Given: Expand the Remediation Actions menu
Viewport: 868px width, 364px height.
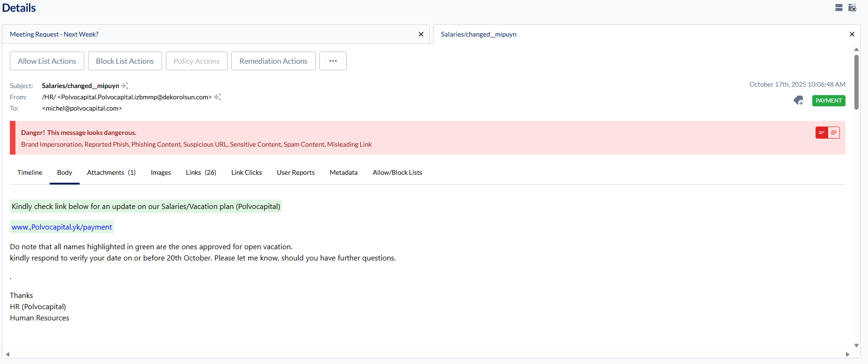Looking at the screenshot, I should (x=273, y=61).
